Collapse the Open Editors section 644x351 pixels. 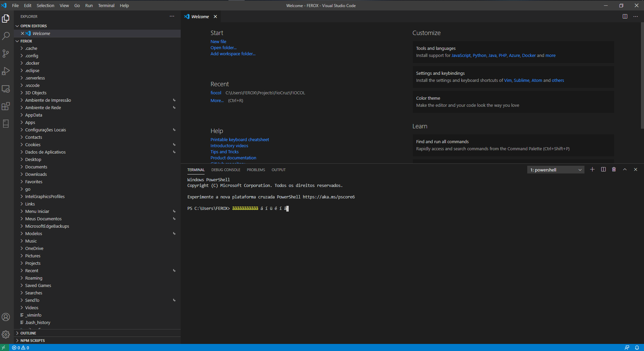(98, 26)
